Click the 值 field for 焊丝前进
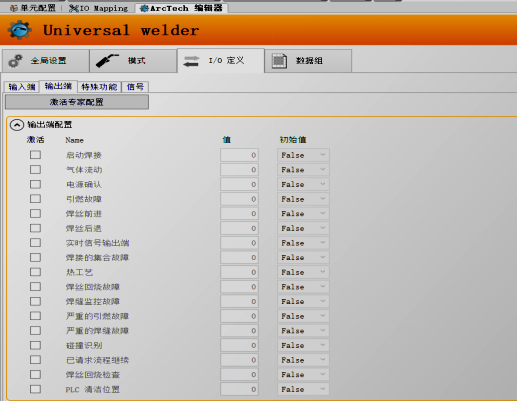The height and width of the screenshot is (402, 517). [239, 214]
